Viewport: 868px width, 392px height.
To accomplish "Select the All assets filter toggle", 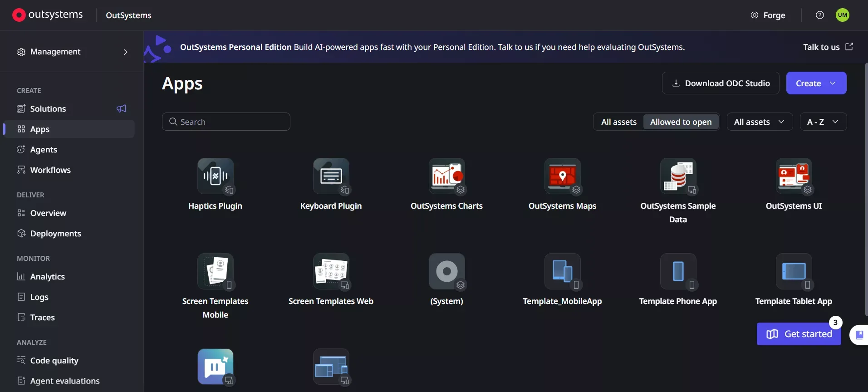I will click(619, 122).
